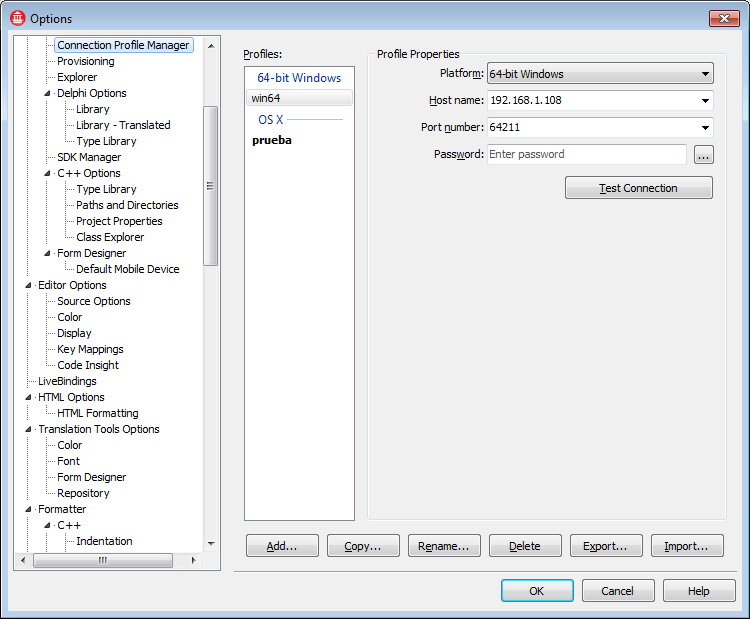Select the prueba profile
The width and height of the screenshot is (750, 619).
(272, 141)
